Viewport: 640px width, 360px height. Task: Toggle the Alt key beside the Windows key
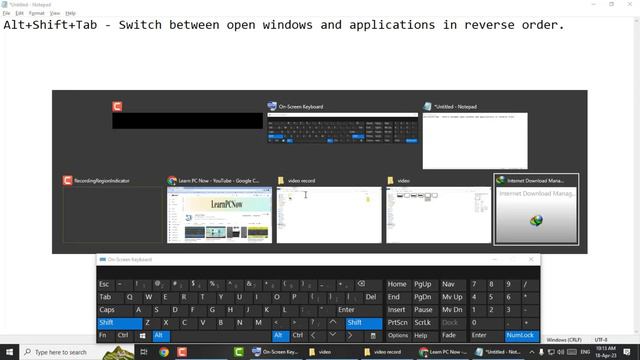[x=161, y=336]
